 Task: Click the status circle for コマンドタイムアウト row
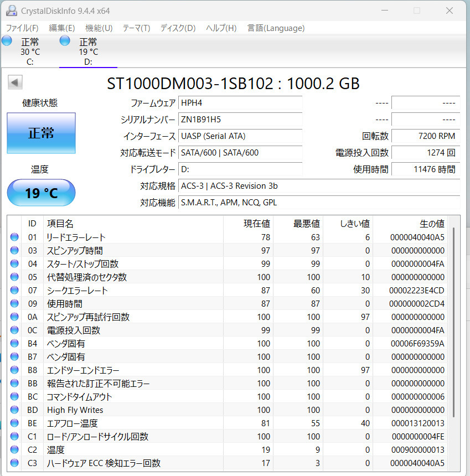tap(14, 396)
